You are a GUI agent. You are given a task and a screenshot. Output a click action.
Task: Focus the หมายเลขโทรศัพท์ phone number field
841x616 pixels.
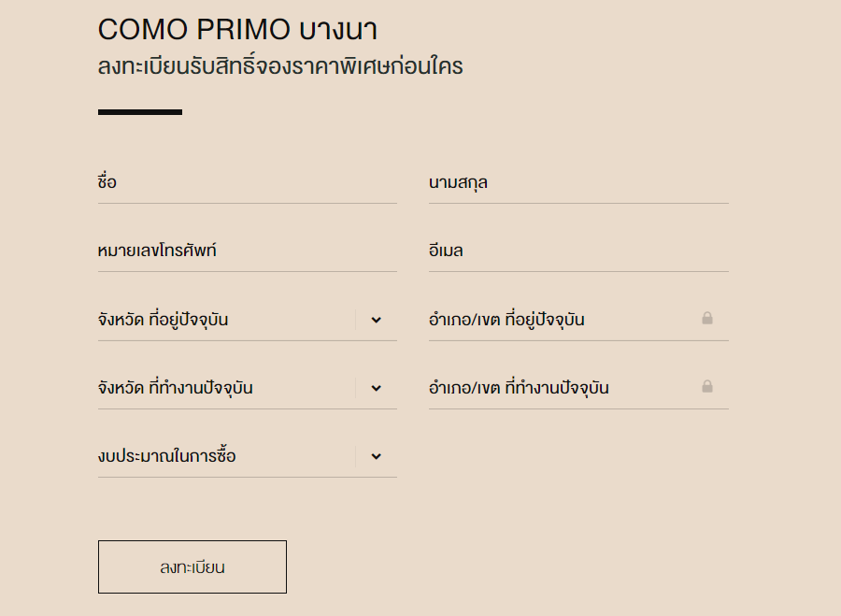247,251
